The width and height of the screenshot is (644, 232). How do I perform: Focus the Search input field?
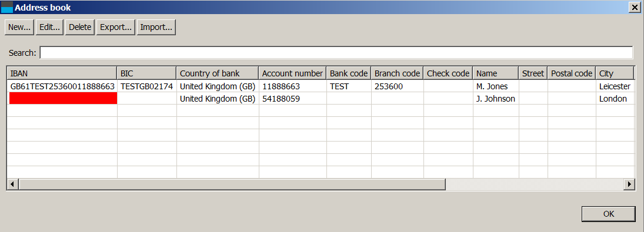336,53
